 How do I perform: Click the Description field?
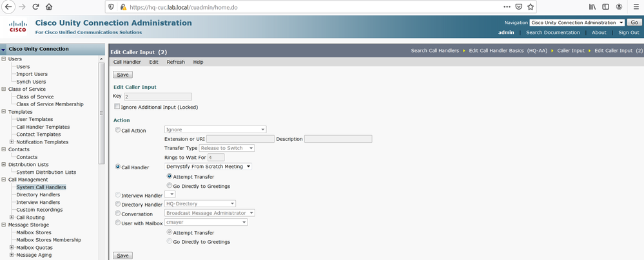point(338,139)
